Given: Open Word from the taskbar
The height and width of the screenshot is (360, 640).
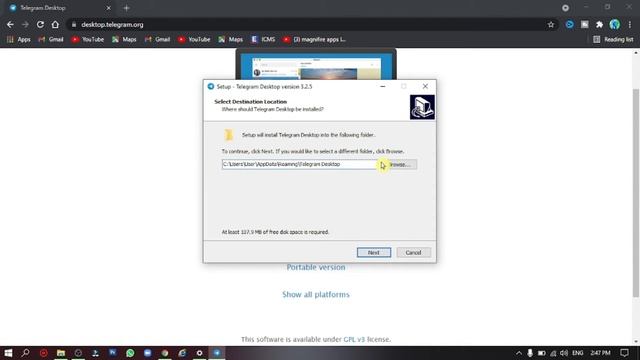Looking at the screenshot, I should [113, 353].
